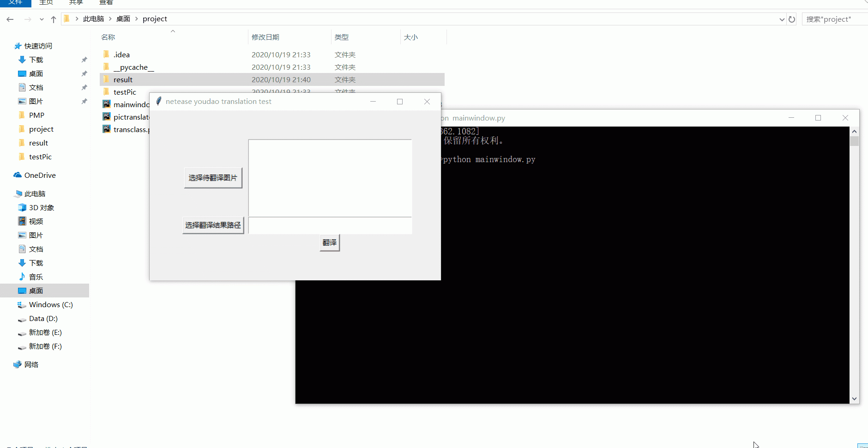Click 此电脑 in the address breadcrumb

93,19
